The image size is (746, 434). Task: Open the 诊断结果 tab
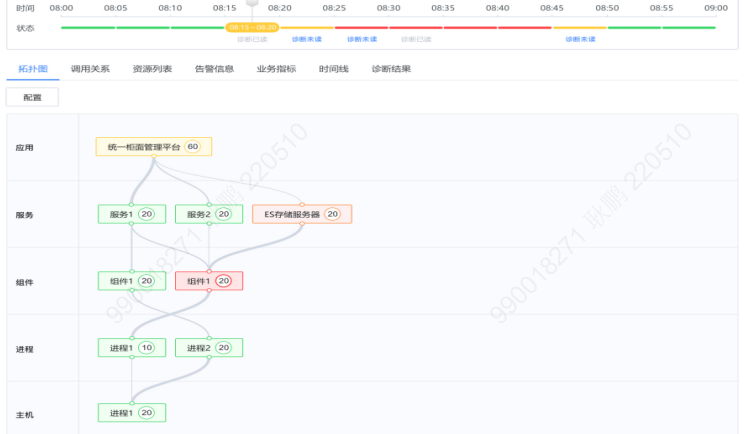391,69
